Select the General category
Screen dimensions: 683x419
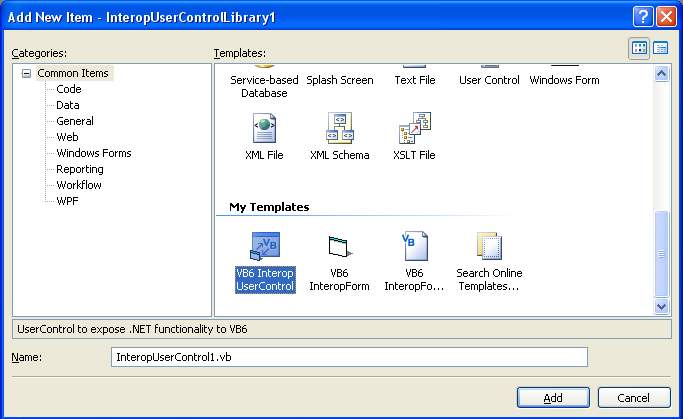[75, 121]
